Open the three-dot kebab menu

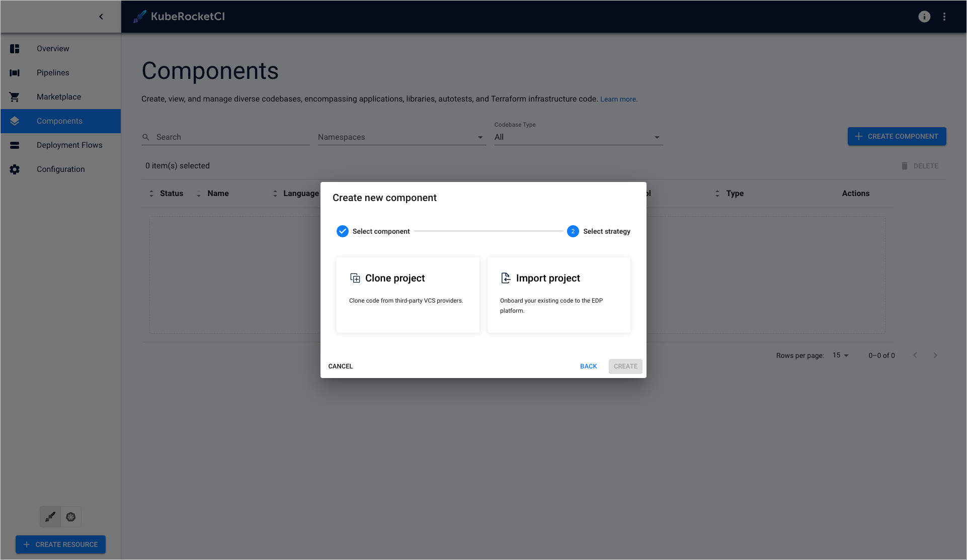tap(944, 17)
